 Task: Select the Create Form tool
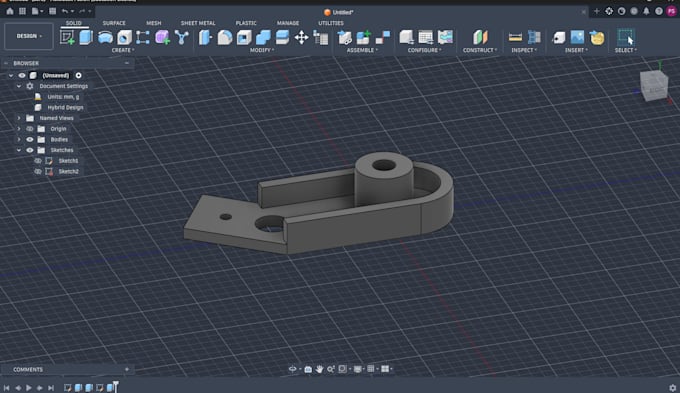click(162, 37)
